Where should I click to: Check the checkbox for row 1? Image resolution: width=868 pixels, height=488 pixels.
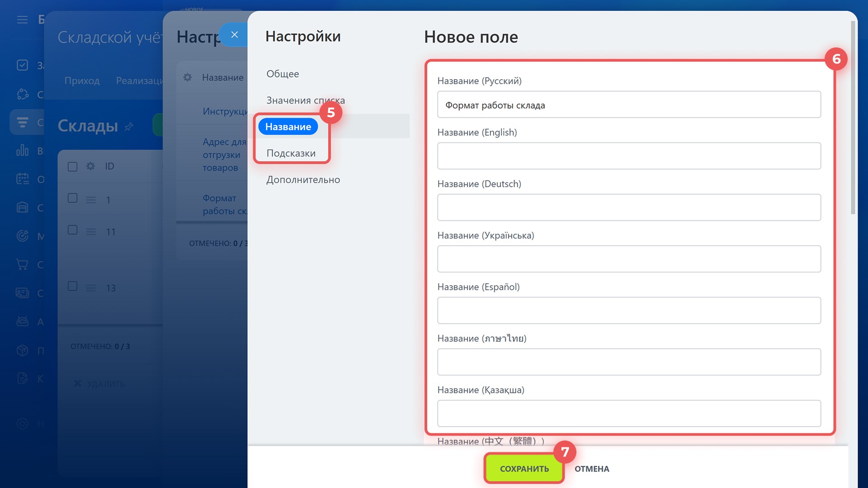(x=72, y=198)
